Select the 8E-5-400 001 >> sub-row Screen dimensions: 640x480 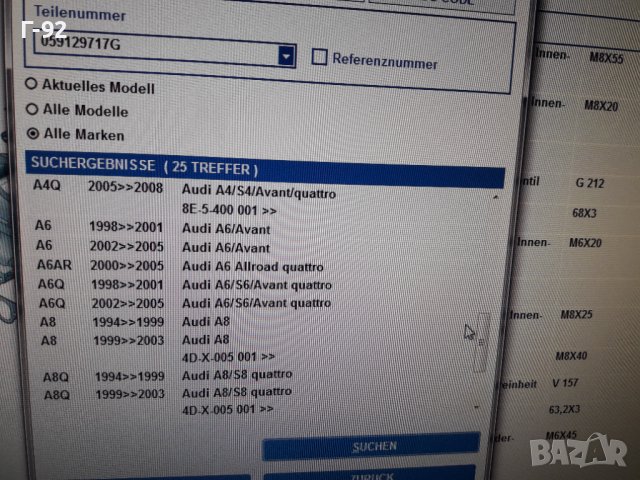click(229, 210)
